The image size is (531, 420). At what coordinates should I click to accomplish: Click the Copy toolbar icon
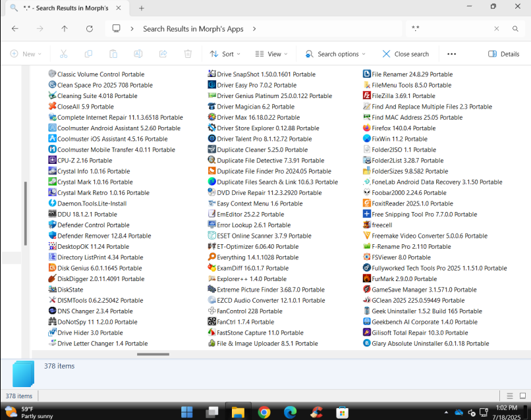pyautogui.click(x=88, y=54)
